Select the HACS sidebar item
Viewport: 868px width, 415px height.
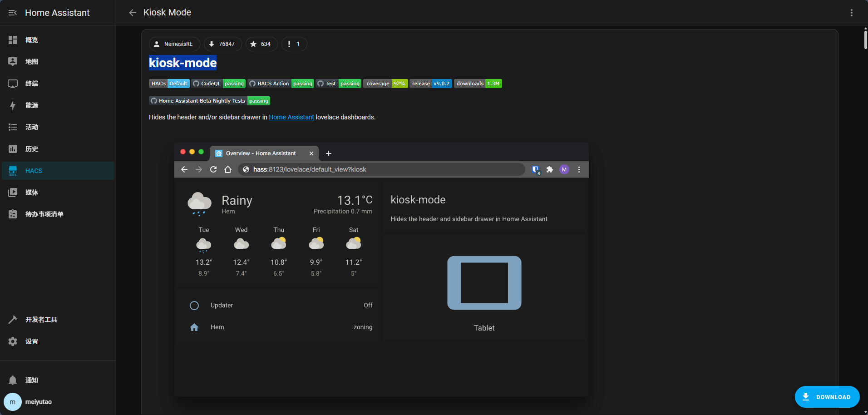[x=34, y=171]
